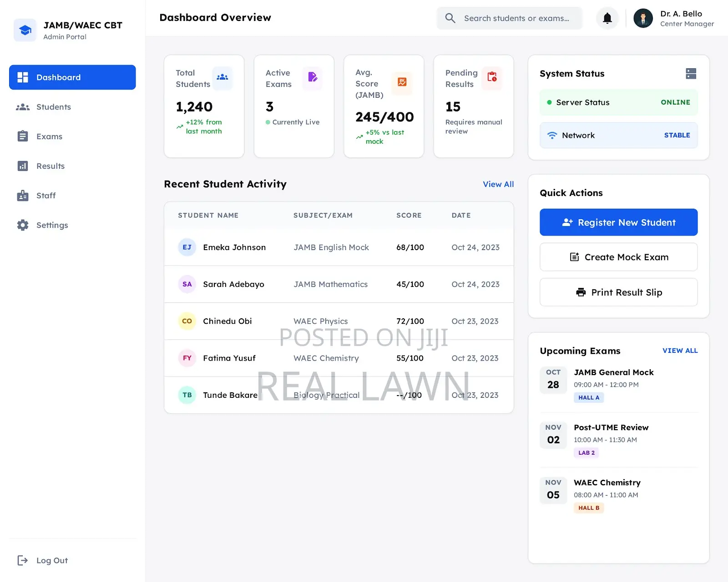The height and width of the screenshot is (582, 728).
Task: Click JAMB English Mock cell
Action: tap(331, 247)
